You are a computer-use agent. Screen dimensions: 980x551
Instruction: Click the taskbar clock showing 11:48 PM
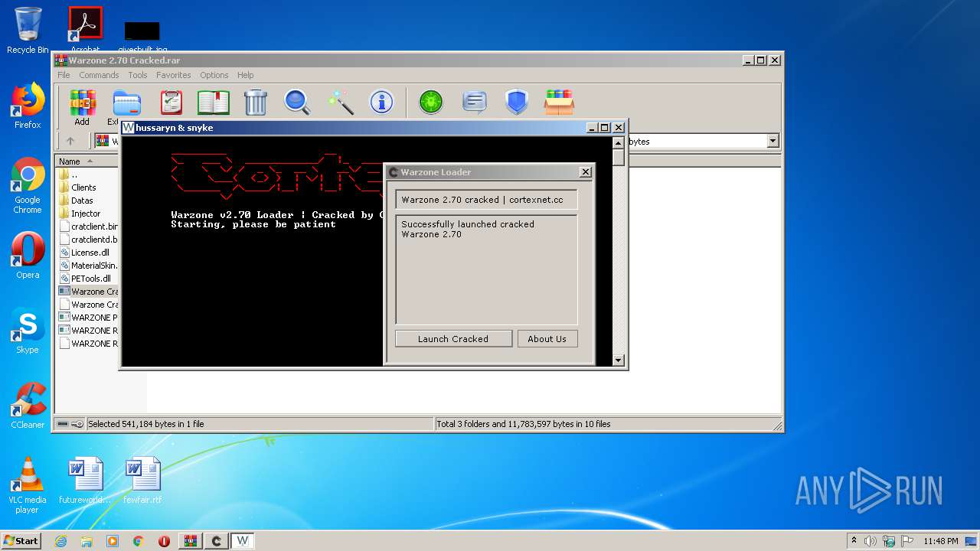[941, 541]
